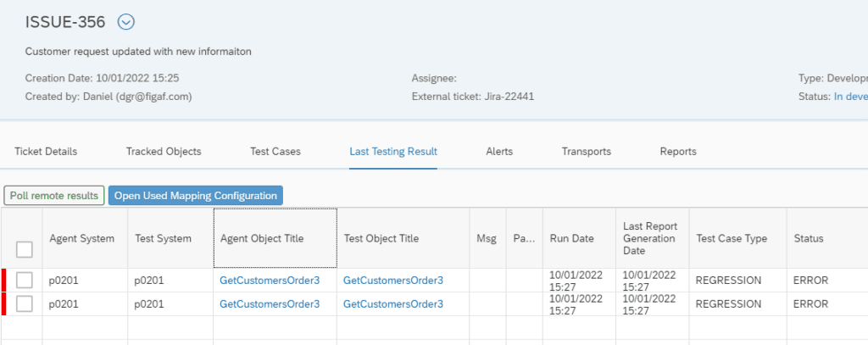Click the Run Date column header
This screenshot has height=345, width=868.
tap(579, 239)
